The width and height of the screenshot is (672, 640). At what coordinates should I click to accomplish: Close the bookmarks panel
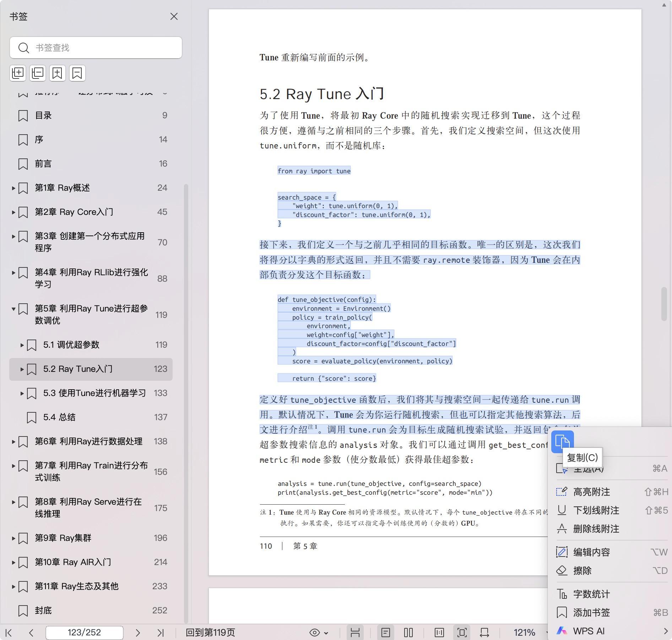pos(174,17)
